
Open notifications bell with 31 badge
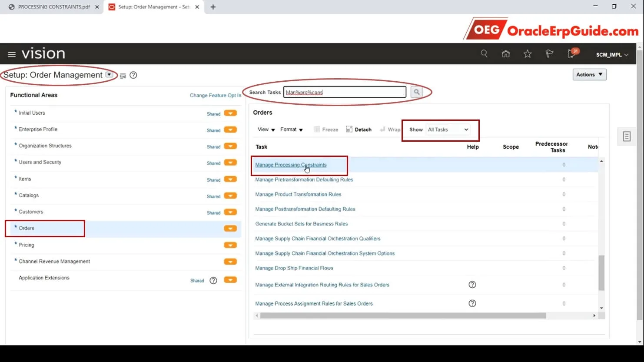572,53
